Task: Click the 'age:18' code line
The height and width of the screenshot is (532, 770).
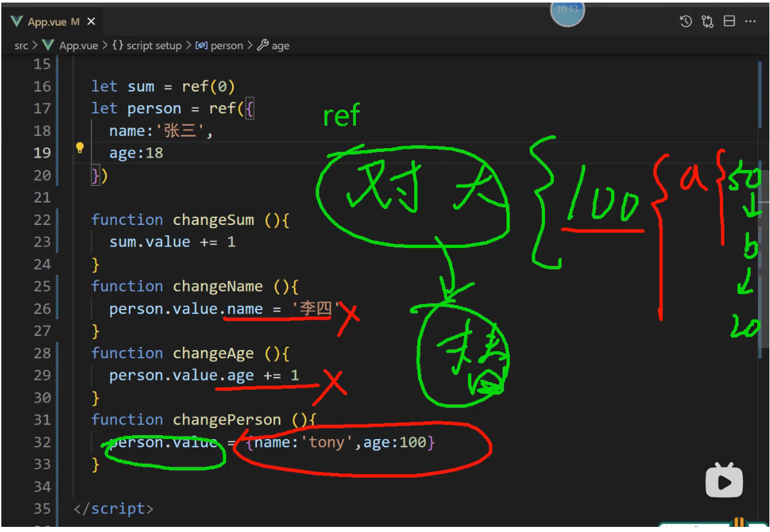Action: [136, 153]
